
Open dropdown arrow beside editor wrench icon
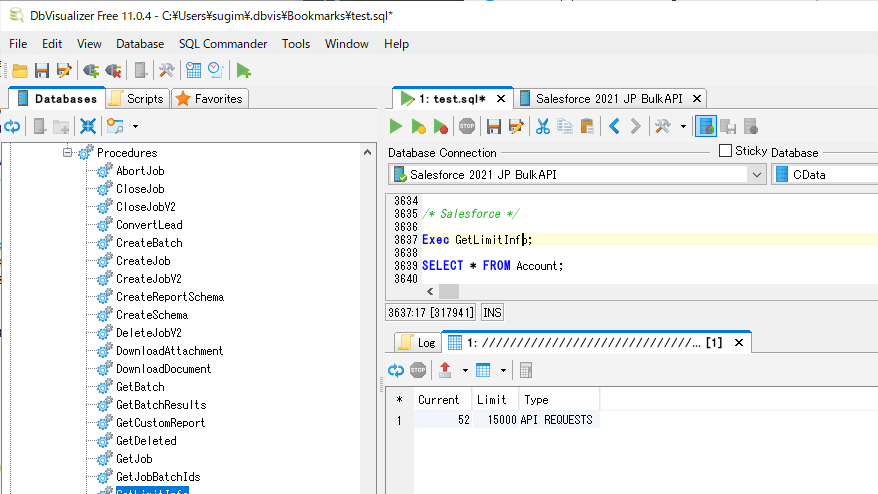click(x=683, y=127)
